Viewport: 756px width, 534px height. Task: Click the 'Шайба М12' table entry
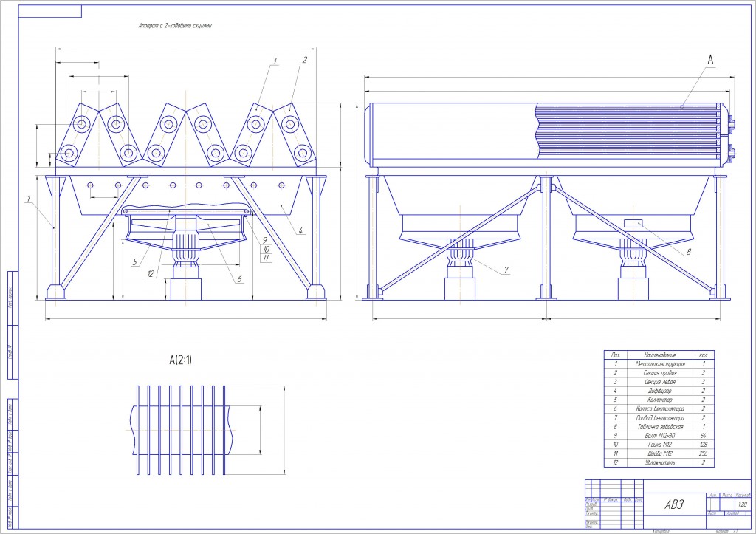coord(659,453)
